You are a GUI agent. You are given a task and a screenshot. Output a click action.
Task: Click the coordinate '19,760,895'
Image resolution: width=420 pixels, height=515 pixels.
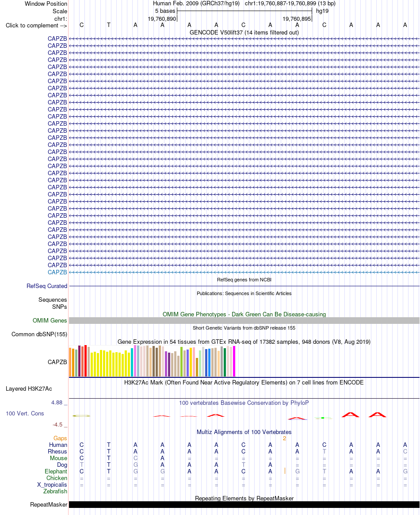[x=297, y=19]
